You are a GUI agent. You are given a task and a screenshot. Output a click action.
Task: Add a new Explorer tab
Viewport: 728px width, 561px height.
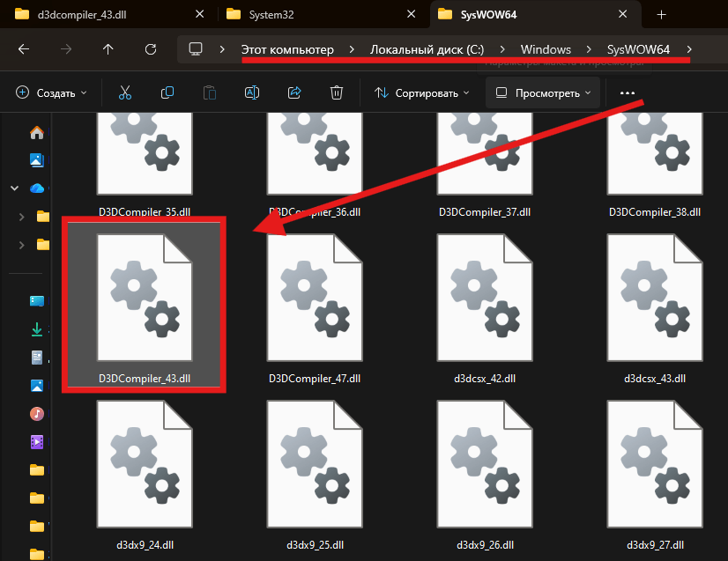point(661,14)
